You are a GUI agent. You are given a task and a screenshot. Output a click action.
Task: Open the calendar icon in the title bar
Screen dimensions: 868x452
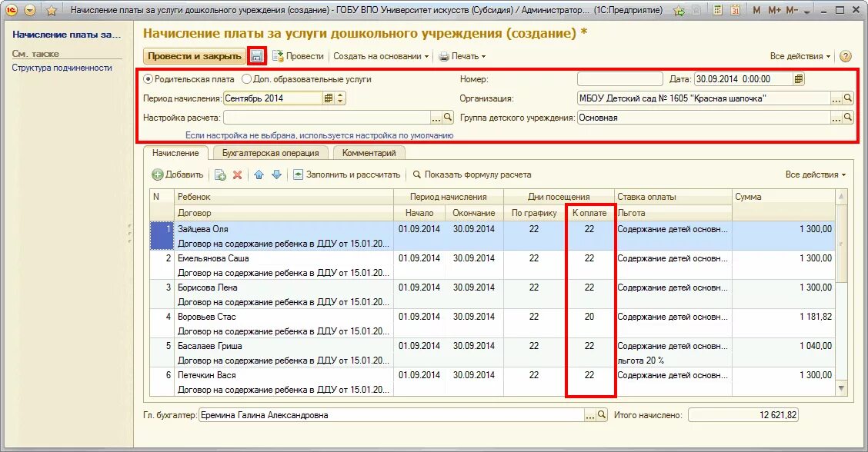point(735,10)
